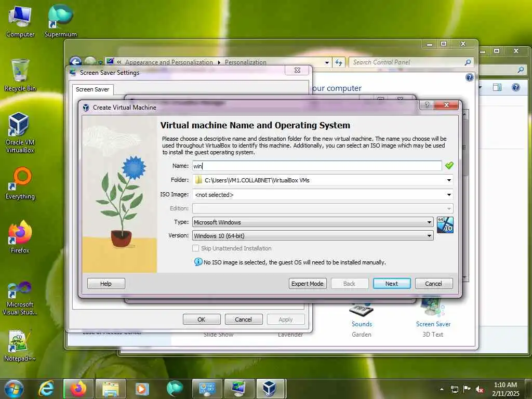Open the Sounds link in Personalization
This screenshot has width=532, height=399.
click(x=362, y=324)
